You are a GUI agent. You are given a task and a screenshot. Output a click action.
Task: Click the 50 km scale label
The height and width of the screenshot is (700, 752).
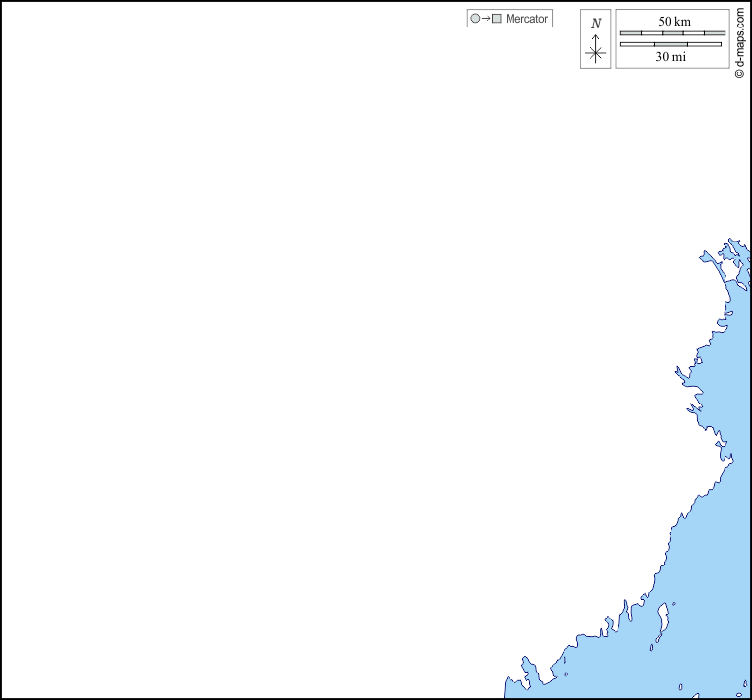pyautogui.click(x=673, y=21)
